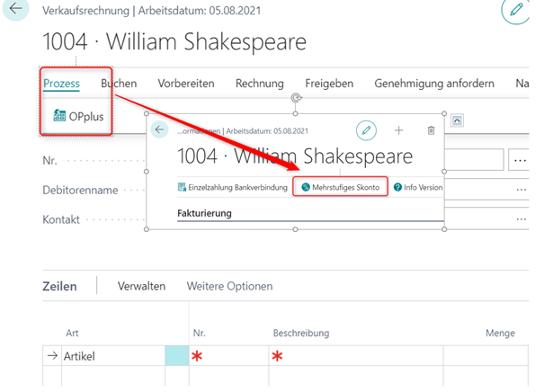Click the Menge column header
Image resolution: width=544 pixels, height=392 pixels.
[x=500, y=333]
